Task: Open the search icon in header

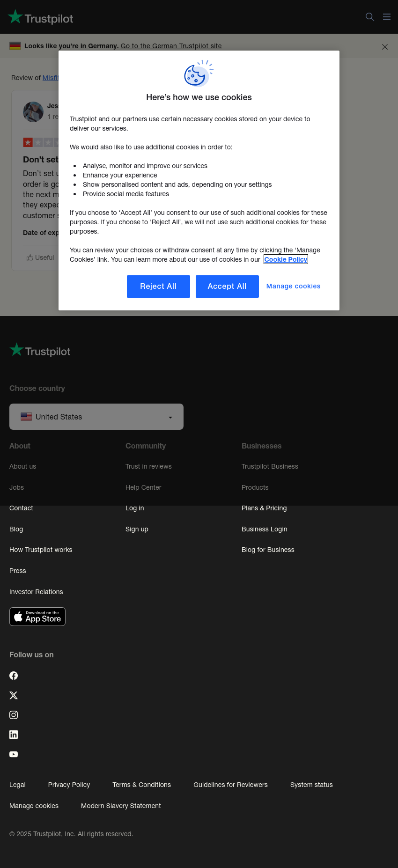Action: coord(370,17)
